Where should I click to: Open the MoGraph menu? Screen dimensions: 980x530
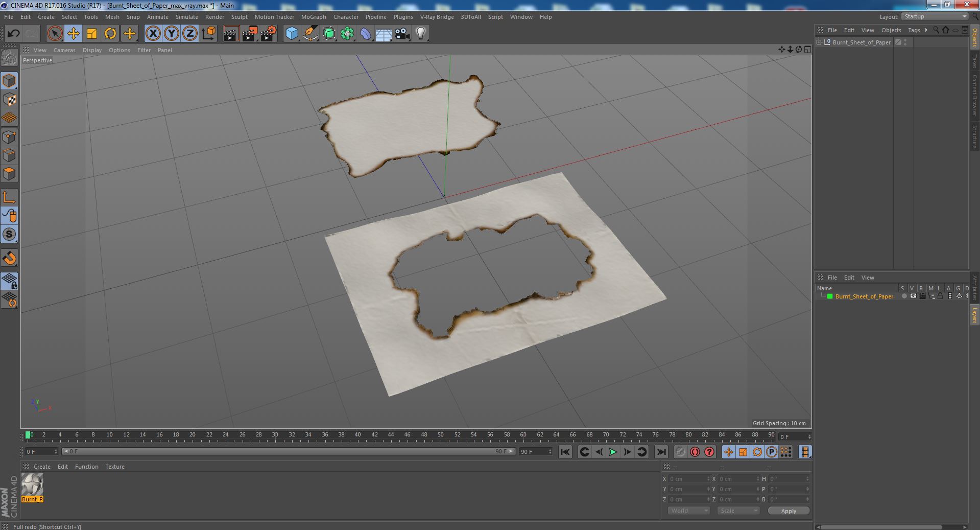pos(314,17)
